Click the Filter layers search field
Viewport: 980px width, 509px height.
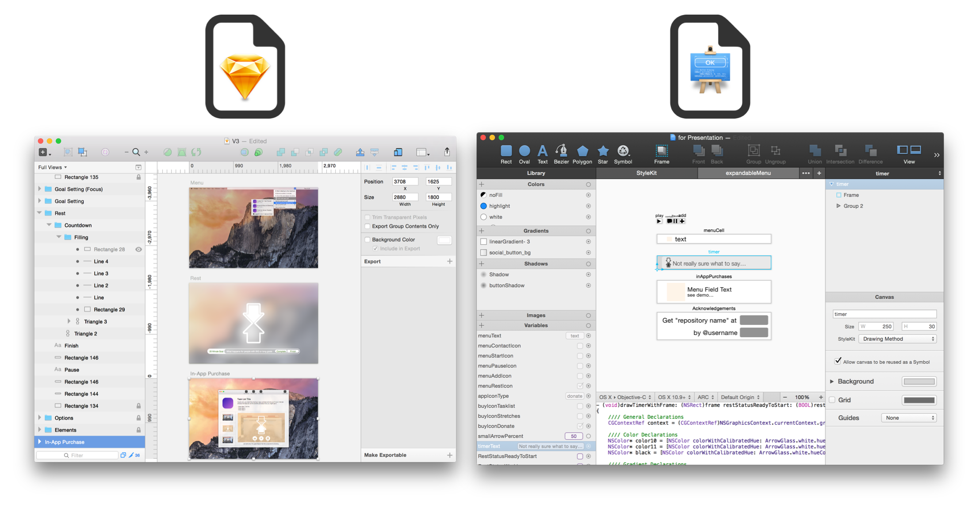pyautogui.click(x=77, y=455)
